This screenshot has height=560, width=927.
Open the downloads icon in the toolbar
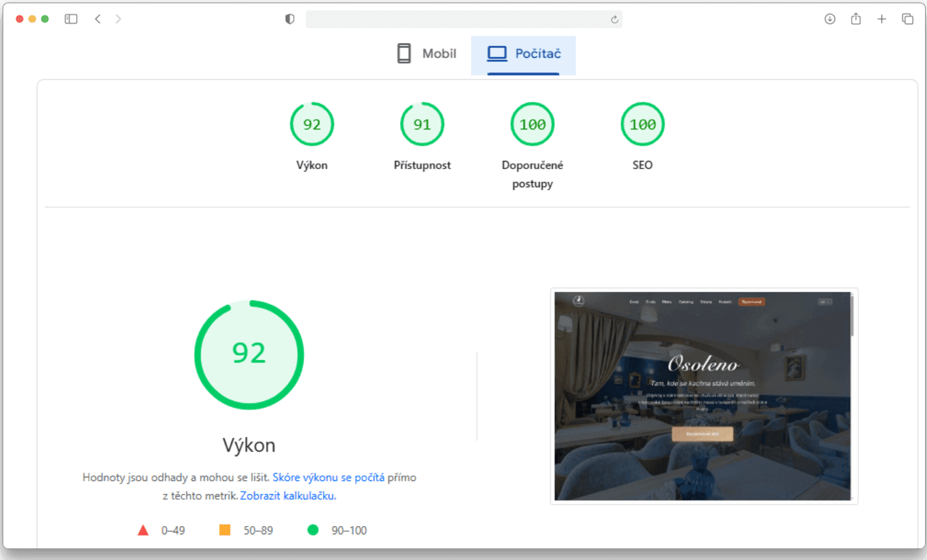click(x=830, y=19)
